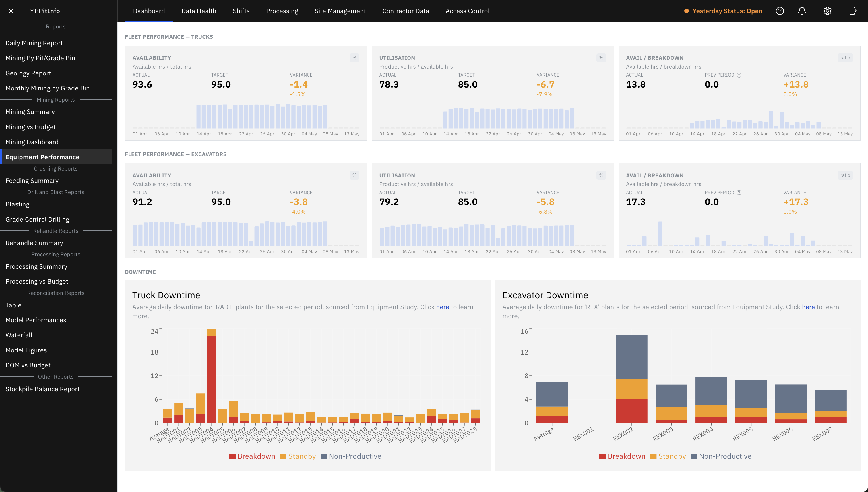Click Excavators Avail / Breakdown variance +17.3
The width and height of the screenshot is (868, 492).
point(796,202)
